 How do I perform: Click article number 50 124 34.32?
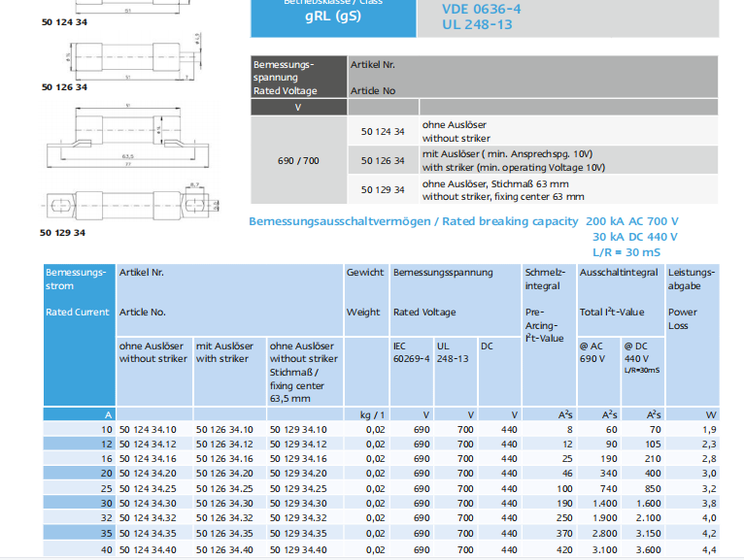(x=148, y=518)
